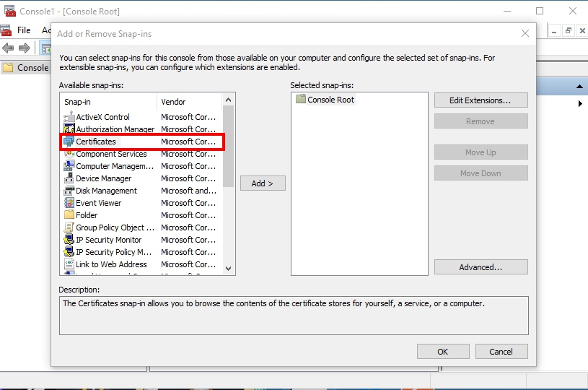Viewport: 588px width, 390px height.
Task: Click the Snap-in column header
Action: tap(108, 102)
